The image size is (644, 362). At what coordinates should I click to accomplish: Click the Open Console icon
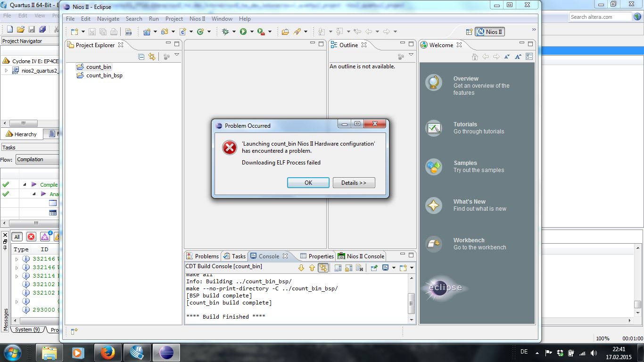(403, 268)
